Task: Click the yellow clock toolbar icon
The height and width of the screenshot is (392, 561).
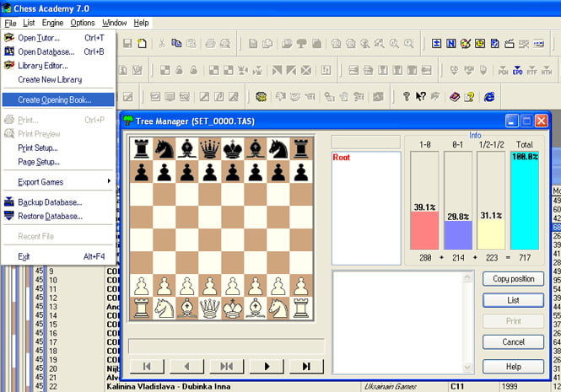Action: pyautogui.click(x=480, y=43)
